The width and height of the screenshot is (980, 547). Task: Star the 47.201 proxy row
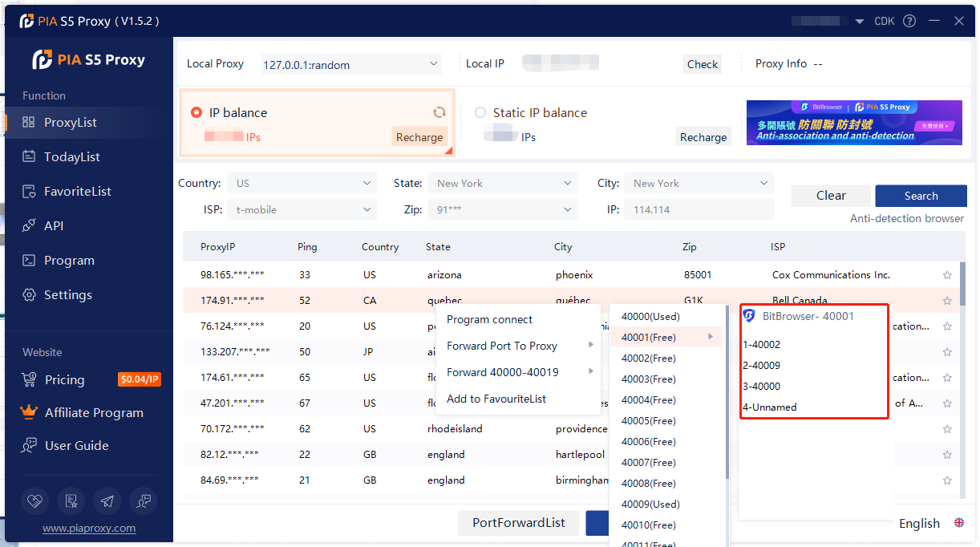coord(947,403)
